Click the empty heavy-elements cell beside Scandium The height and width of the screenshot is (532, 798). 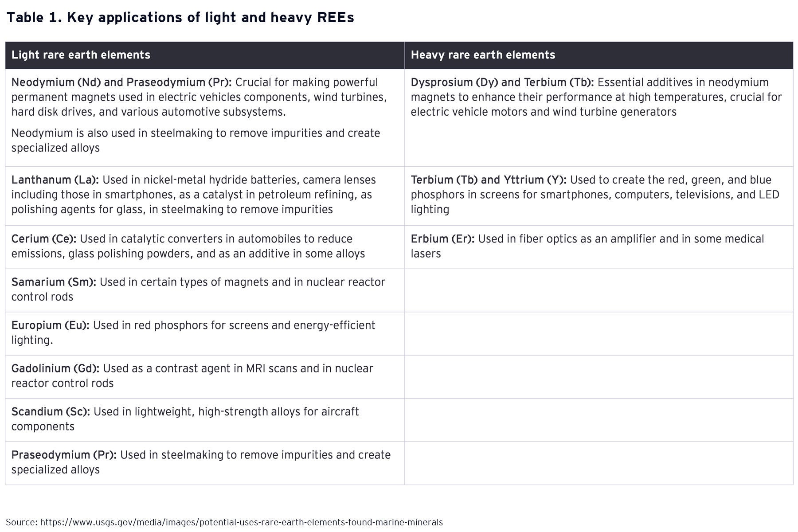598,420
